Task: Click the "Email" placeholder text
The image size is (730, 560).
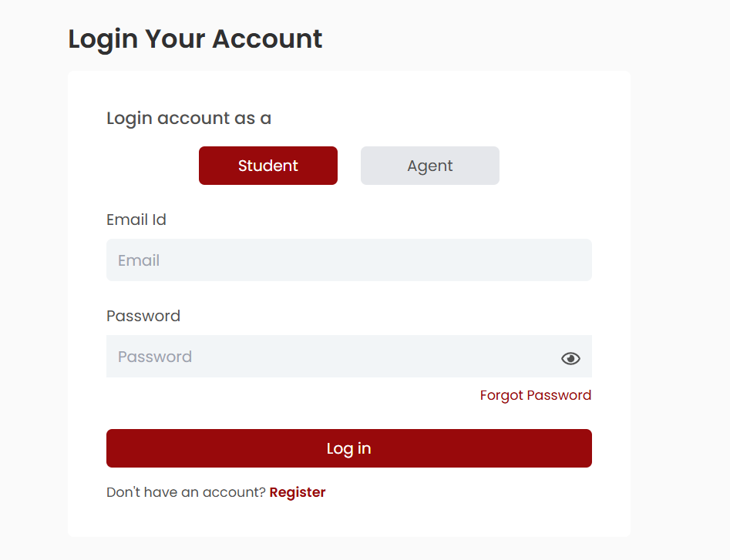Action: [139, 260]
